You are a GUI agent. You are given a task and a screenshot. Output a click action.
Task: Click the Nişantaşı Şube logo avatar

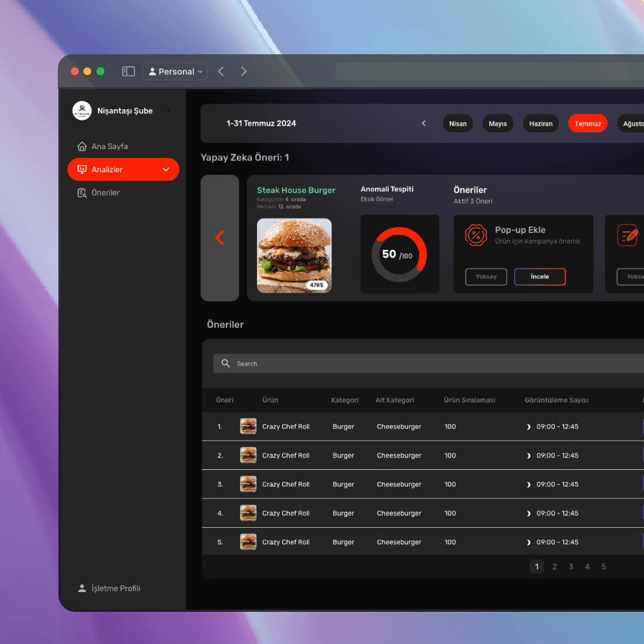(82, 111)
